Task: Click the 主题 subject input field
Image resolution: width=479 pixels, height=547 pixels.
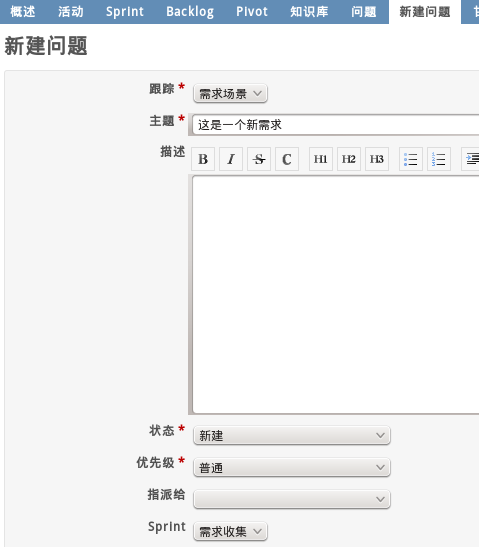Action: pyautogui.click(x=335, y=125)
